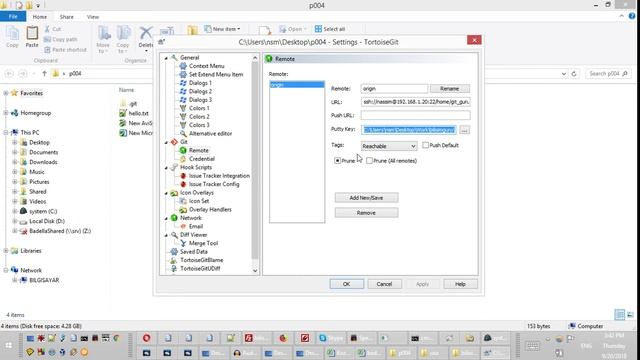Open Icon Set settings

[x=199, y=201]
